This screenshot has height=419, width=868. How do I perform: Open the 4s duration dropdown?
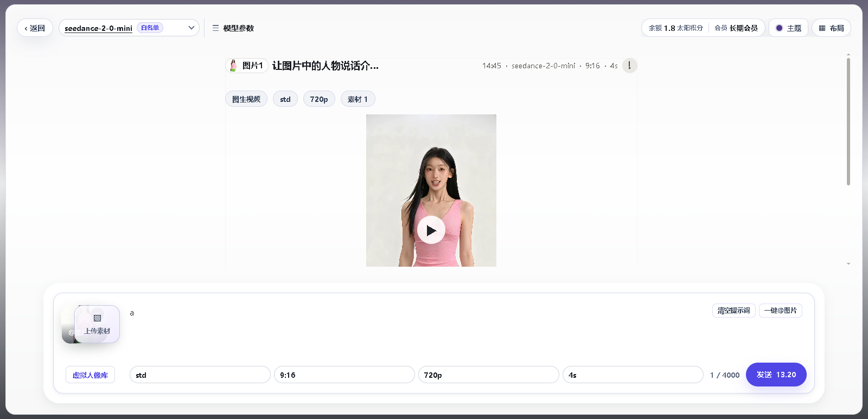(x=633, y=375)
